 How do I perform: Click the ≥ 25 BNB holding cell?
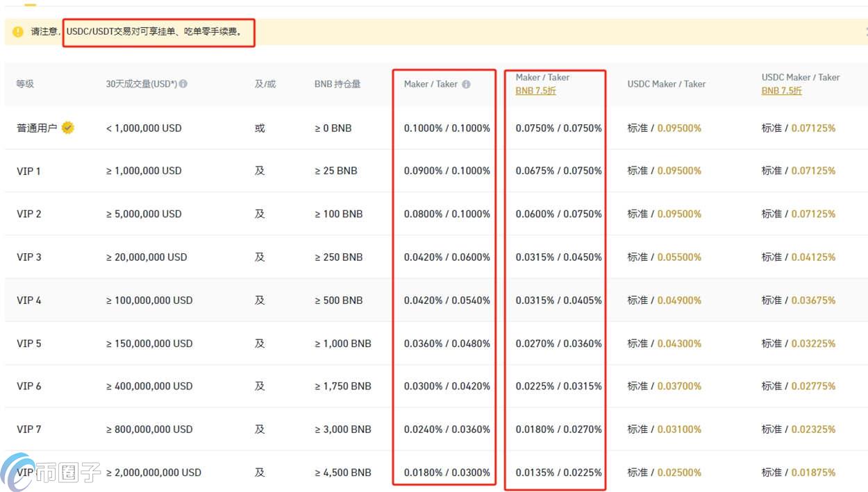[x=335, y=171]
